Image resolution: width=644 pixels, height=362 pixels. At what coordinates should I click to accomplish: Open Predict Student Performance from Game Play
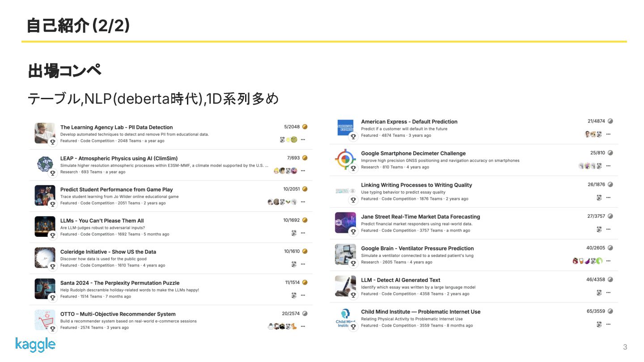(116, 189)
